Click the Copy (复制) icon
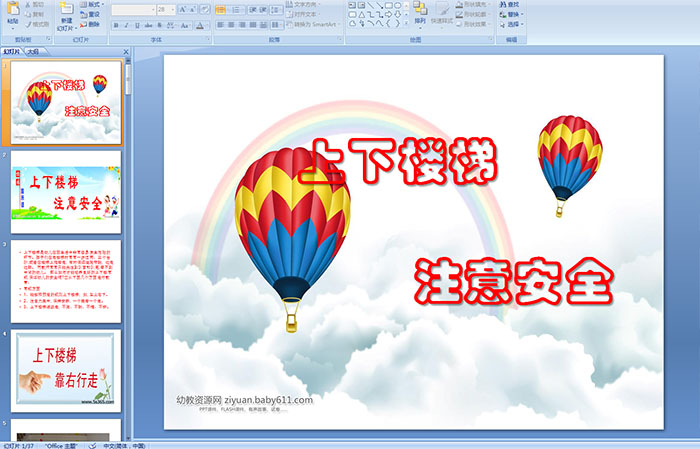Screen dimensions: 700x449 (28, 15)
